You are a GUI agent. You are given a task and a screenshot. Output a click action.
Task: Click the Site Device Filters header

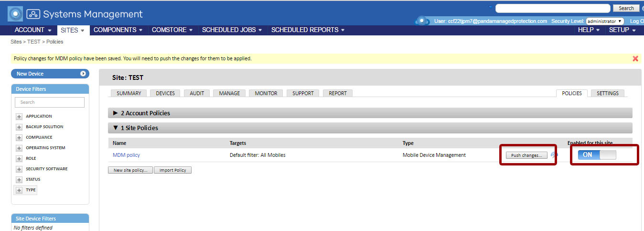[x=50, y=219]
